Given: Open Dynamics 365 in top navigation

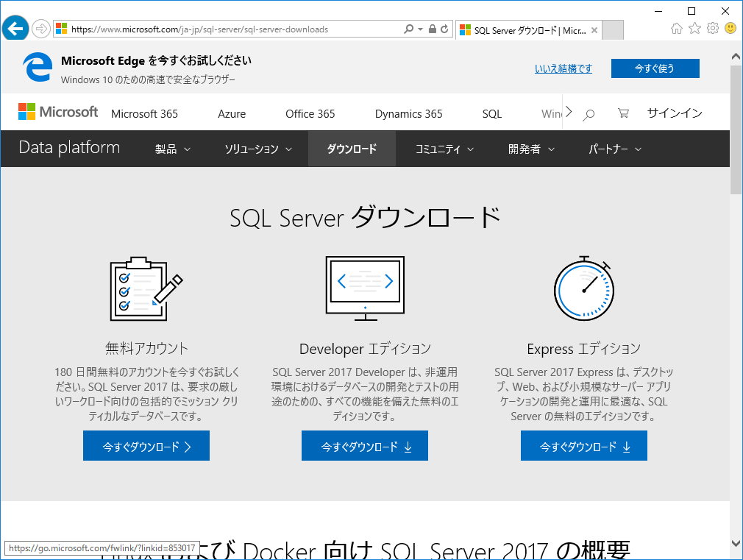Looking at the screenshot, I should click(408, 114).
